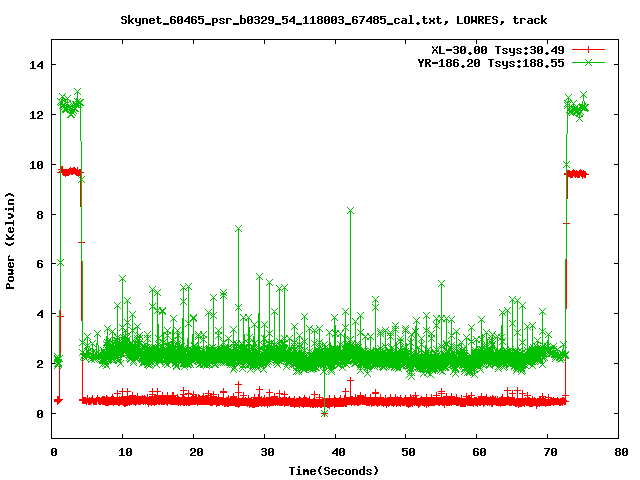This screenshot has width=640, height=480.
Task: Click the x-axis tick label 20
Action: tap(196, 452)
